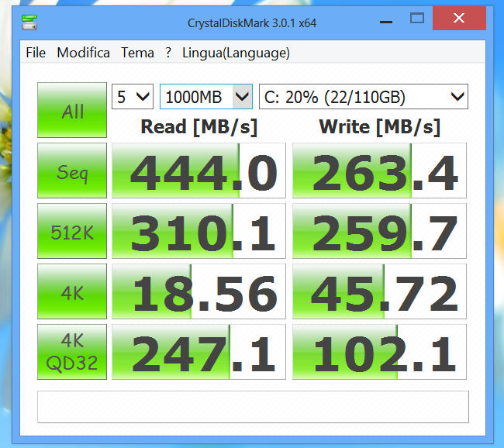504x448 pixels.
Task: Click the Read [MB/s] column header
Action: click(x=199, y=127)
